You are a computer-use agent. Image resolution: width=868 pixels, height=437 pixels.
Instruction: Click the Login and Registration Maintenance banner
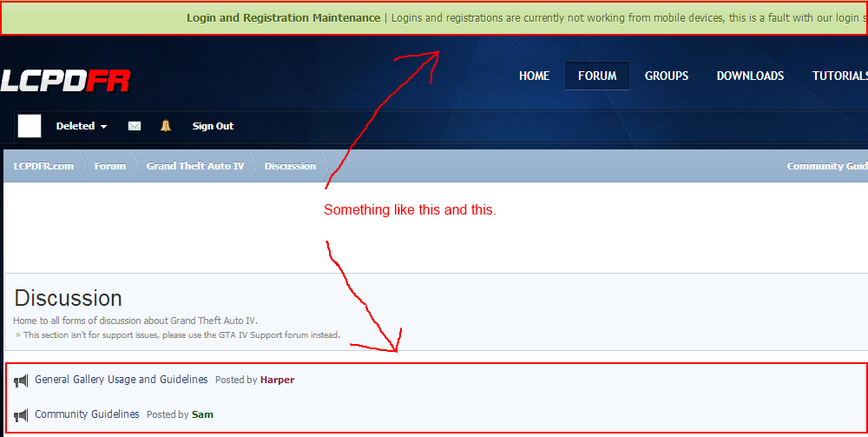click(283, 17)
